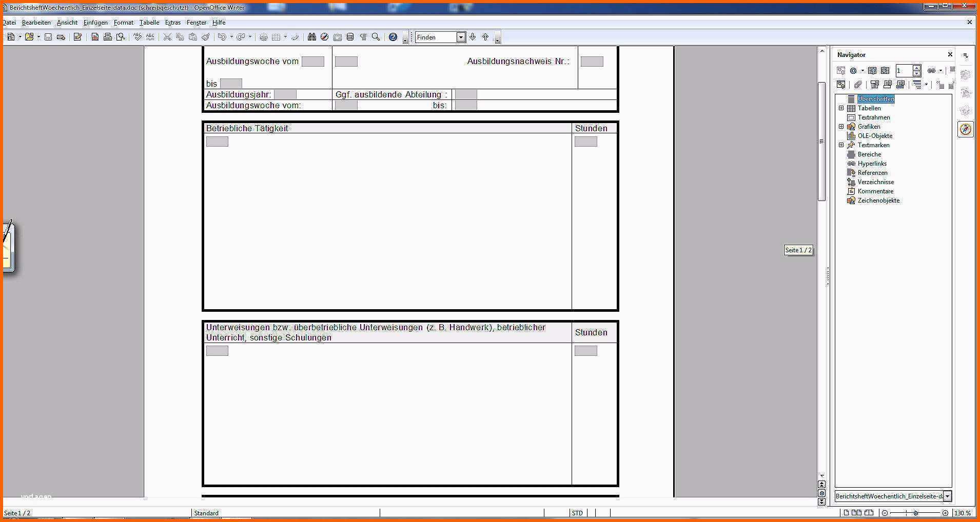Click zoom in plus button
Viewport: 980px width, 522px height.
[946, 513]
